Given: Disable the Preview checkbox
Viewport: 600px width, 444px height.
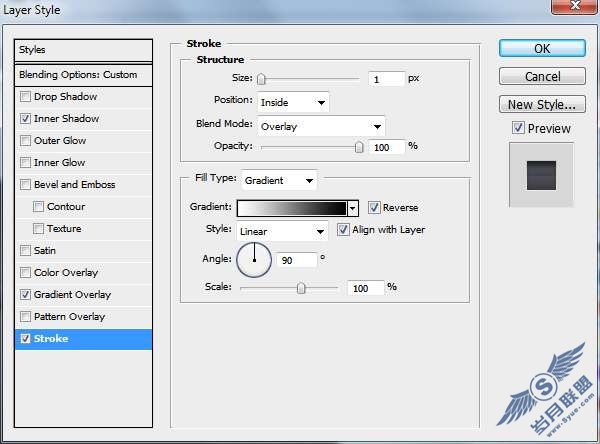Looking at the screenshot, I should [x=518, y=128].
